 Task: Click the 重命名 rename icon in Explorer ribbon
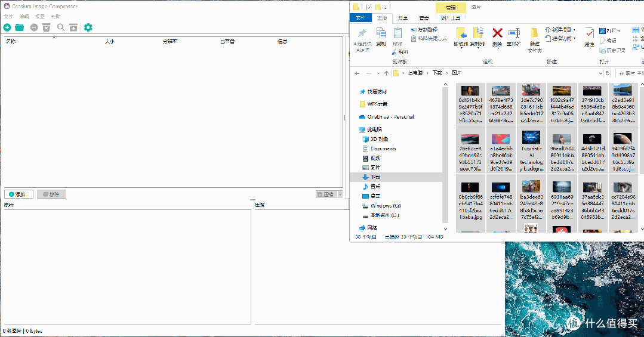coord(514,33)
